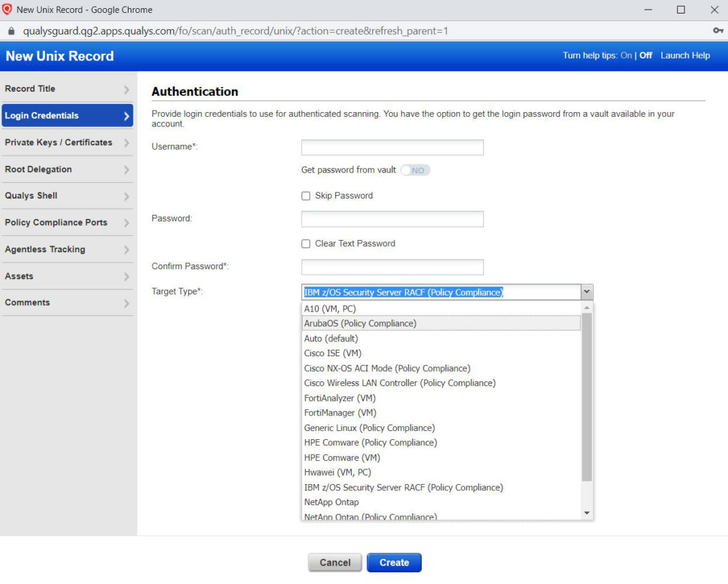Click the key icon in the address bar
The image size is (728, 584).
tap(718, 31)
